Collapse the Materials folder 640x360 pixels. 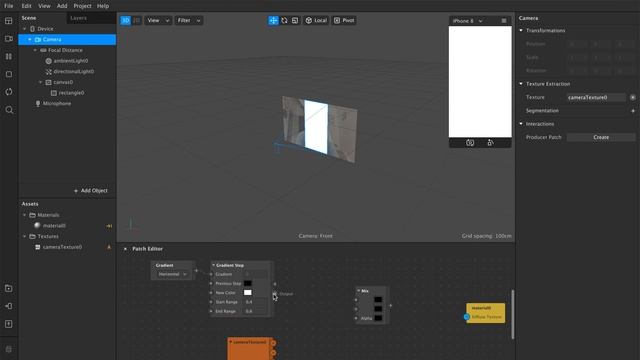point(24,215)
